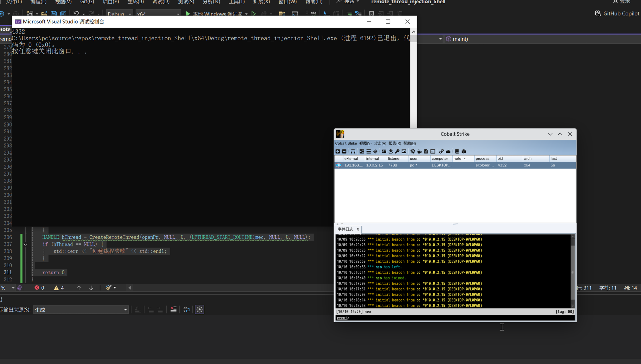Select the 事件日志 tab

(x=345, y=229)
